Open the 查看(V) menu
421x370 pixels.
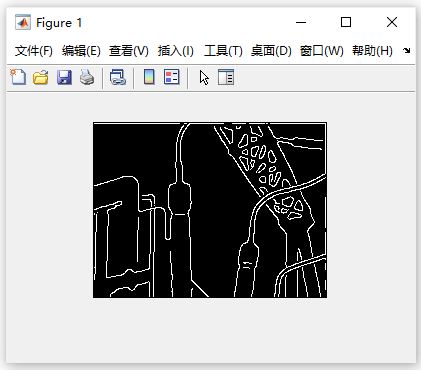(x=129, y=51)
